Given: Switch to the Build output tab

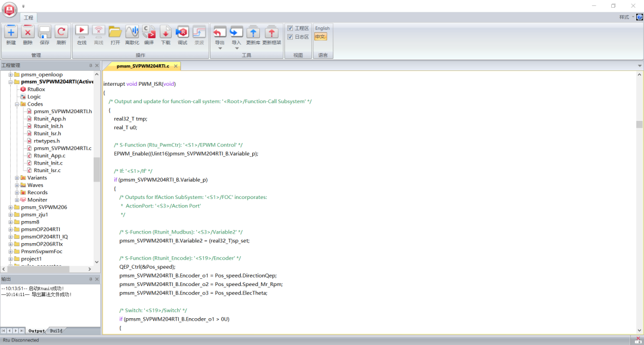Looking at the screenshot, I should (x=56, y=331).
